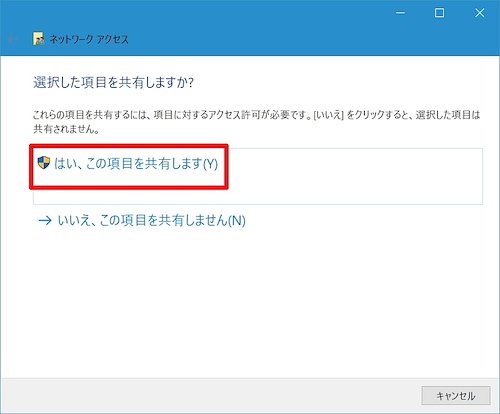Click blank white area below いいえ option
Screen dimensions: 500x414
point(250,300)
